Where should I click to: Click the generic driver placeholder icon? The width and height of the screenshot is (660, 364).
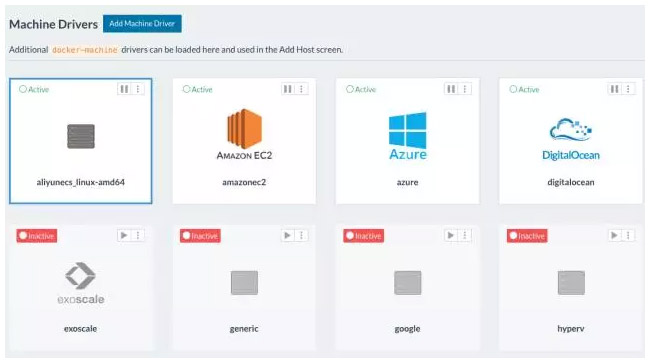[245, 282]
